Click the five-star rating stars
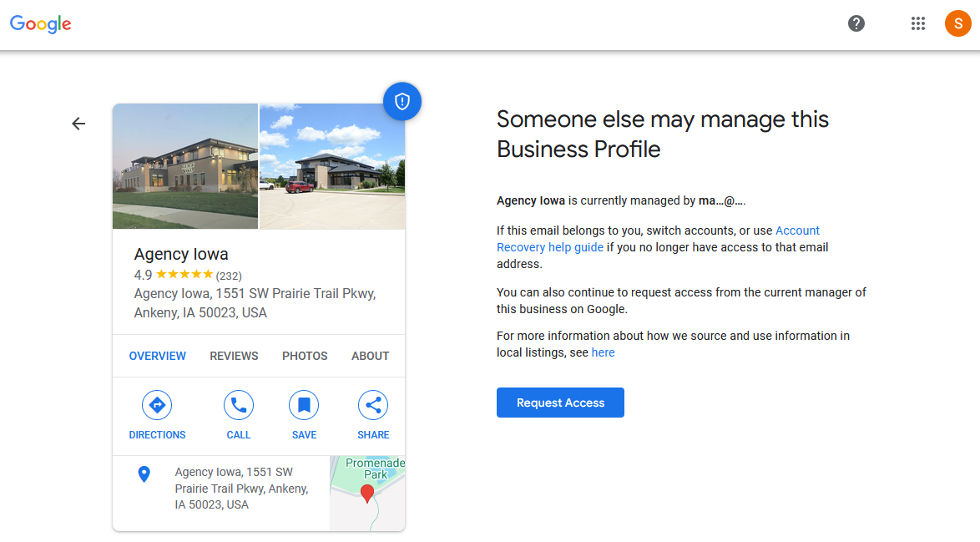The height and width of the screenshot is (542, 980). click(x=184, y=275)
